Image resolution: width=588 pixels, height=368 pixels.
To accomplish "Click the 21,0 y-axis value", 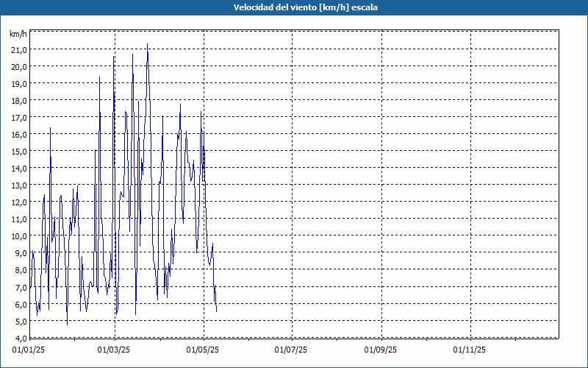I will tap(20, 49).
